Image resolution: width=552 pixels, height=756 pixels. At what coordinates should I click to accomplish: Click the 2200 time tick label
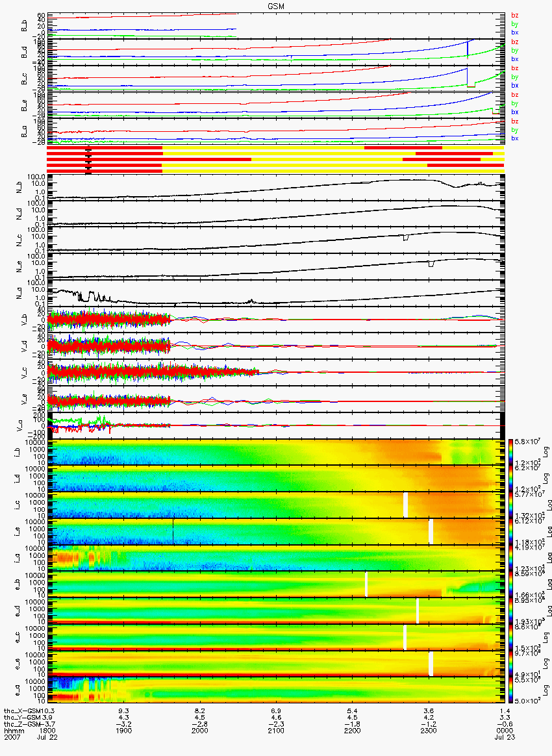353,731
